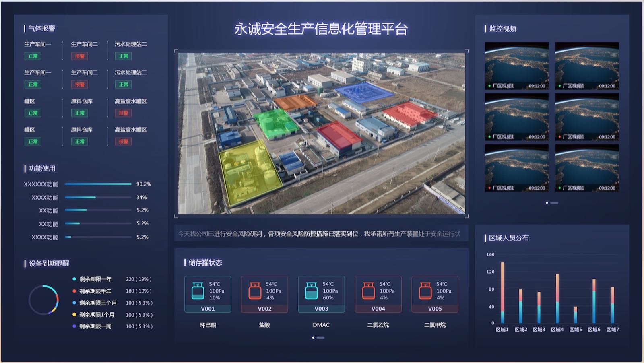Viewport: 644px width, 363px height.
Task: Click the yellow dot beside 剩余期限1个月
Action: tap(74, 315)
